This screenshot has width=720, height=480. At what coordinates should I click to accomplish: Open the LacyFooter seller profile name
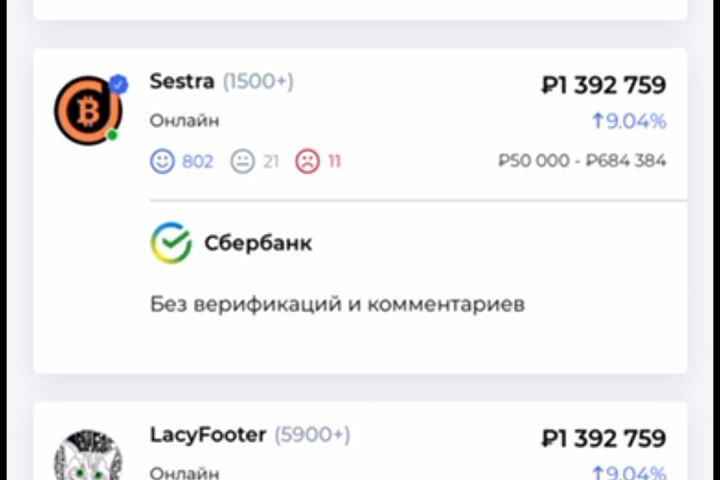coord(208,435)
